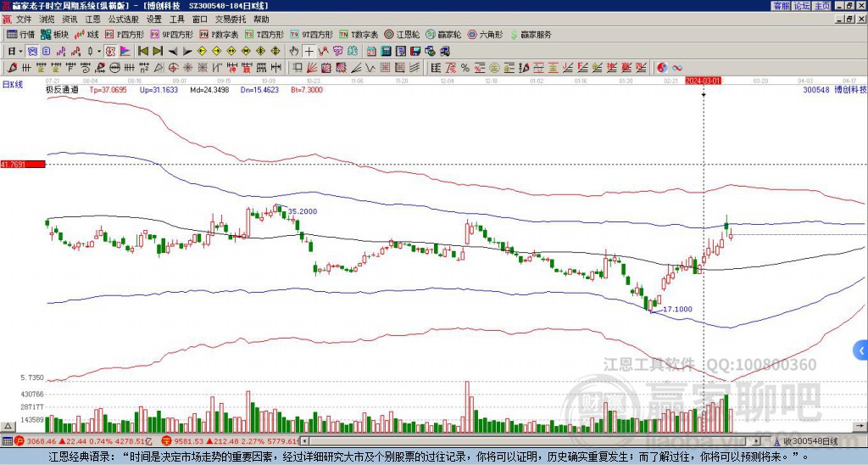Image resolution: width=868 pixels, height=465 pixels.
Task: Click the blue infinity wave icon
Action: pyautogui.click(x=677, y=68)
